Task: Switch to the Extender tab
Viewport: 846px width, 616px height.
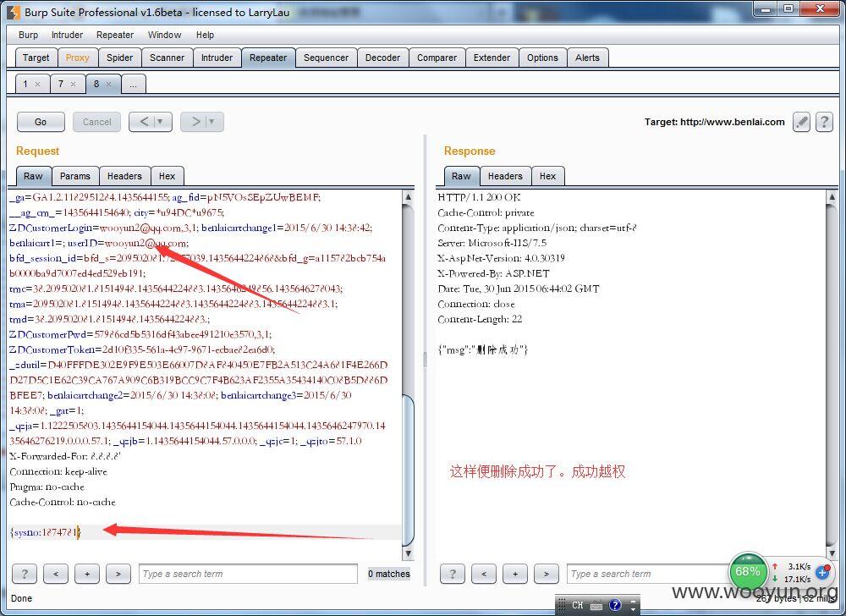Action: (x=492, y=58)
